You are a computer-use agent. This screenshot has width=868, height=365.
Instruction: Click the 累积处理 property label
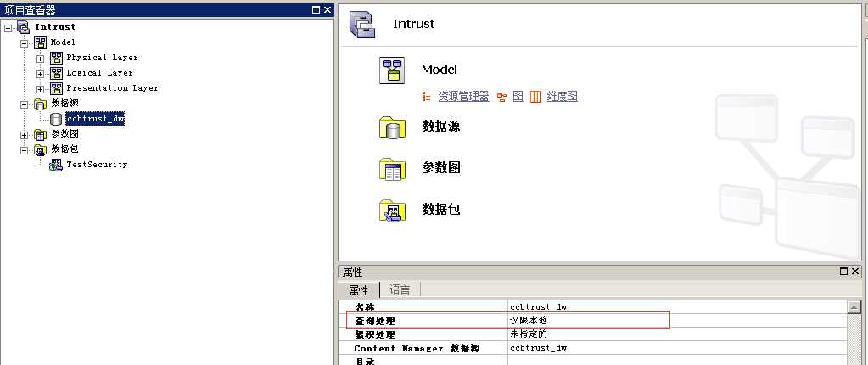pyautogui.click(x=375, y=335)
